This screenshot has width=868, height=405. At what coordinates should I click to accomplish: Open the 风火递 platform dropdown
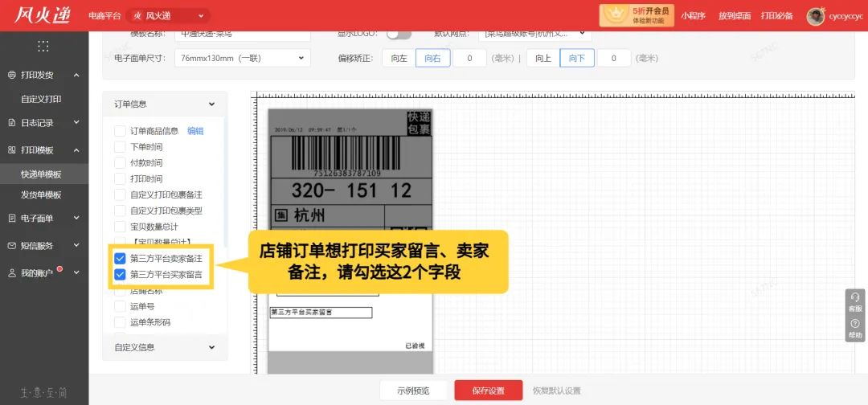pyautogui.click(x=168, y=16)
